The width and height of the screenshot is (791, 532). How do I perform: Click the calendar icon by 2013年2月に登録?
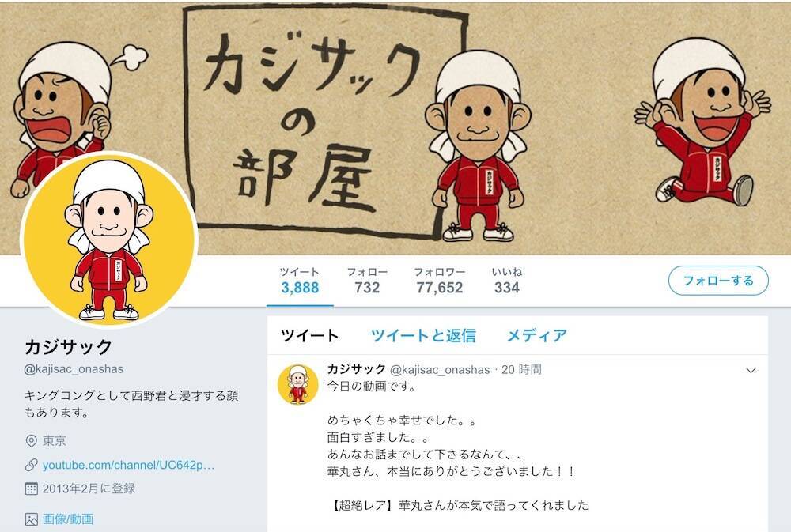(x=32, y=489)
